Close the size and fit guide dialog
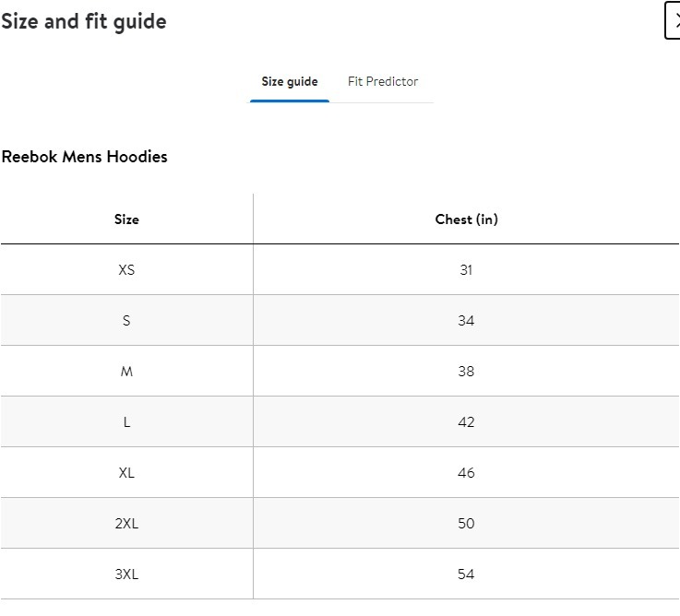 pyautogui.click(x=673, y=21)
